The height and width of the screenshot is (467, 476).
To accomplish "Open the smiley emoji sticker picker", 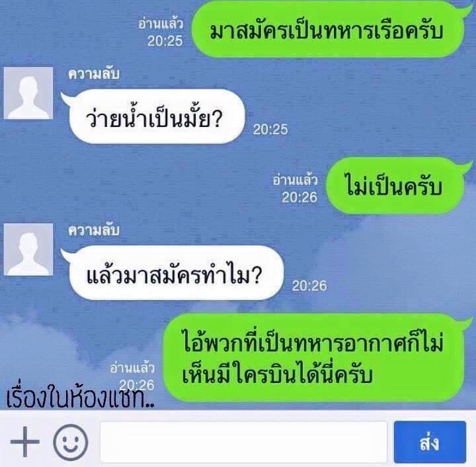I will 71,442.
